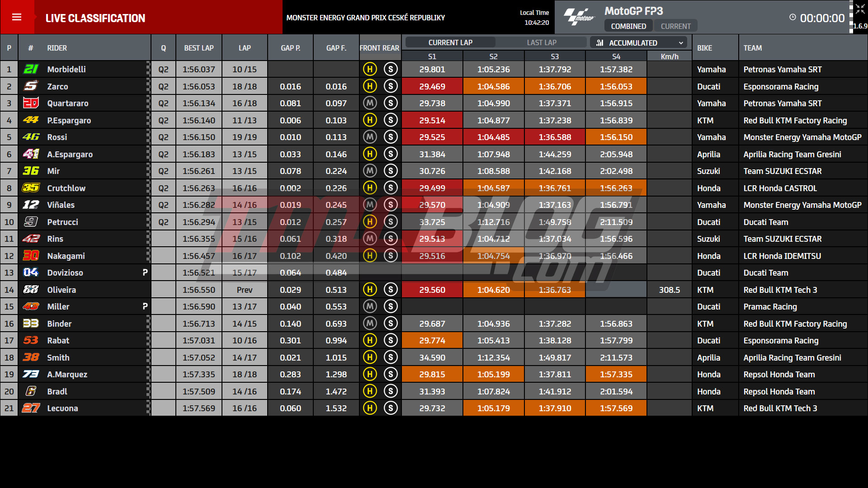Click Bradl's number 6 badge

coord(31,391)
